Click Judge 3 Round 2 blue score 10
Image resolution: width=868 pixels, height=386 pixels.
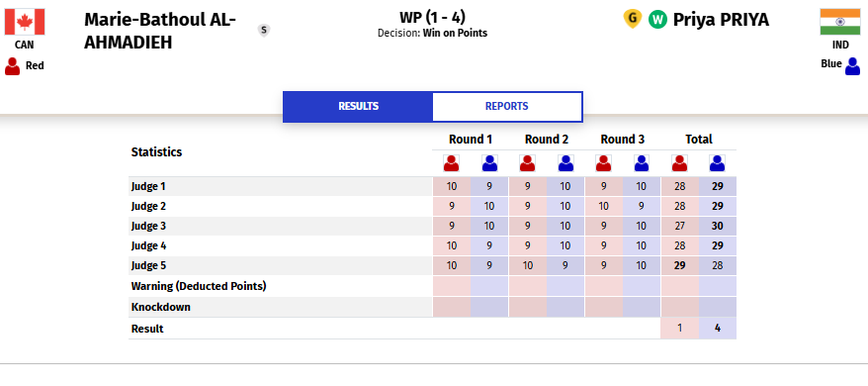[x=565, y=227]
